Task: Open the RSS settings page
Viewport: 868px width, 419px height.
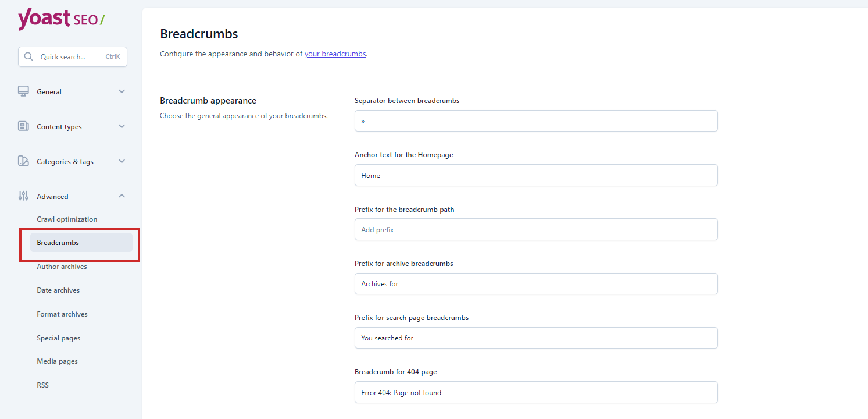Action: click(x=43, y=385)
